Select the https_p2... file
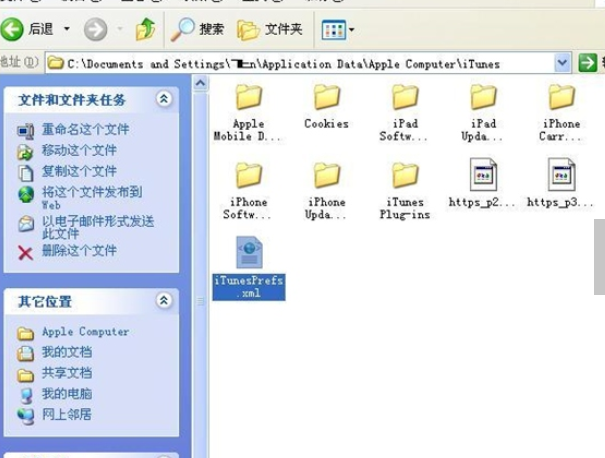Viewport: 605px width, 458px height. (483, 183)
